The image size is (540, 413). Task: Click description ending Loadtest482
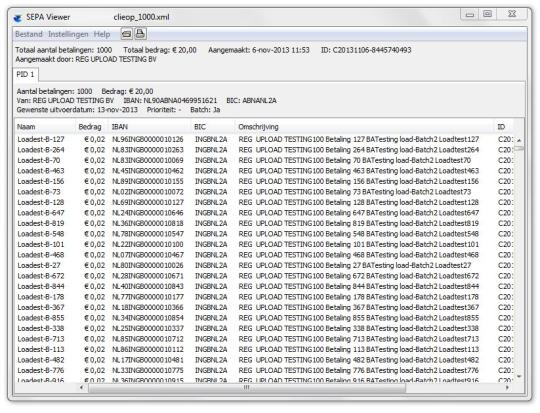359,360
